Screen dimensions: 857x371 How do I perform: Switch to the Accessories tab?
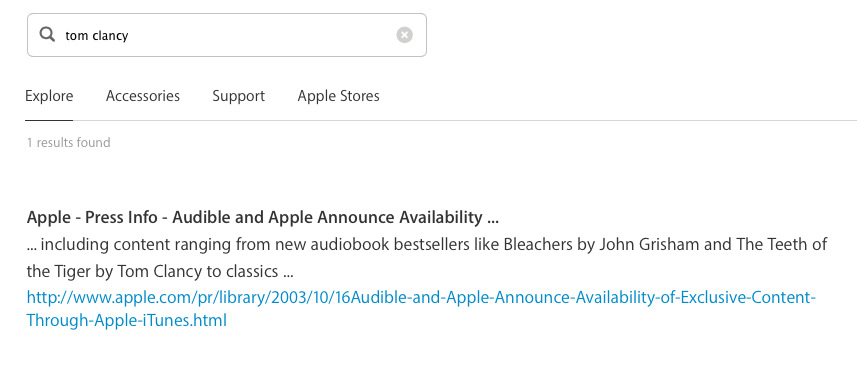(x=143, y=96)
